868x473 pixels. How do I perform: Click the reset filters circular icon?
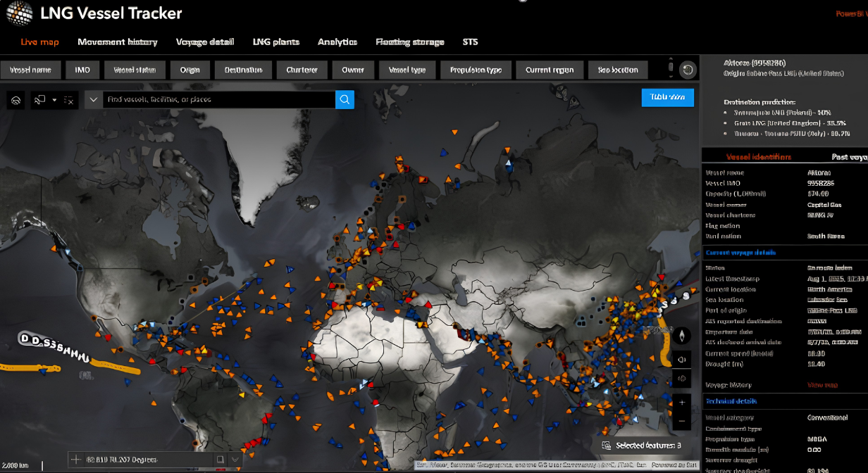tap(688, 70)
